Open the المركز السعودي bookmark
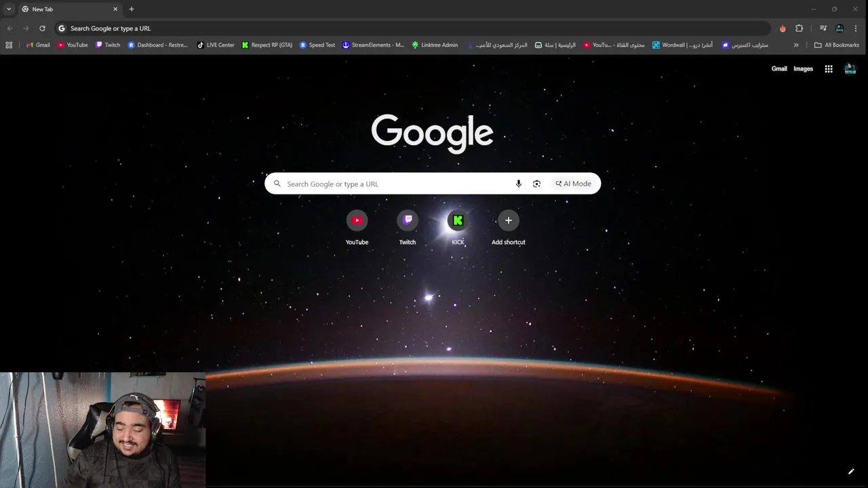Viewport: 868px width, 488px height. coord(497,45)
